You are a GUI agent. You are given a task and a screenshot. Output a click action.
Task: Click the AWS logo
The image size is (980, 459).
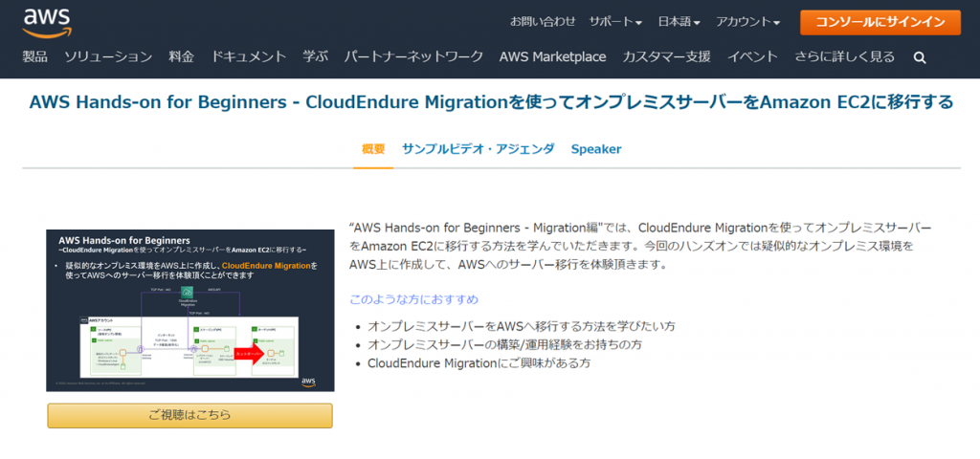point(48,23)
